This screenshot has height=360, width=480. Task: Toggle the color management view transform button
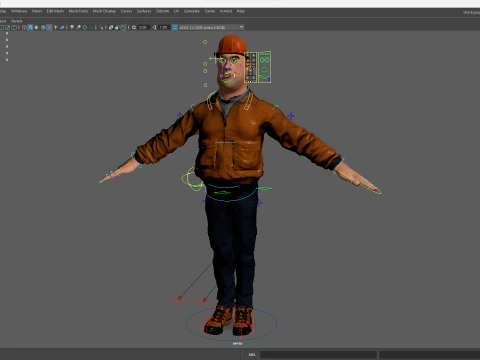(x=174, y=27)
